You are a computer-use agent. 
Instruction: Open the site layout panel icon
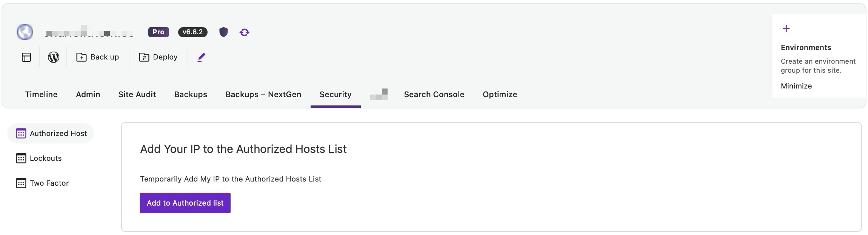pyautogui.click(x=26, y=57)
